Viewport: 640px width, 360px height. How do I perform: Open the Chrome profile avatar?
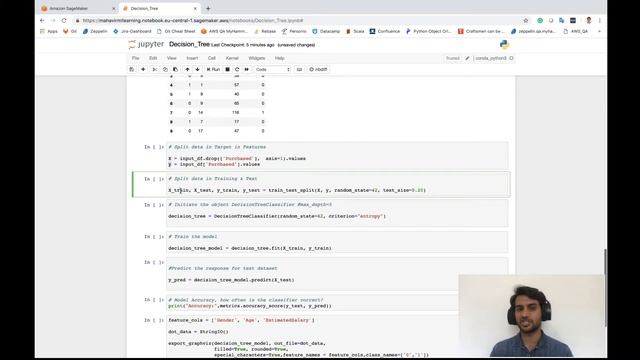pyautogui.click(x=589, y=20)
